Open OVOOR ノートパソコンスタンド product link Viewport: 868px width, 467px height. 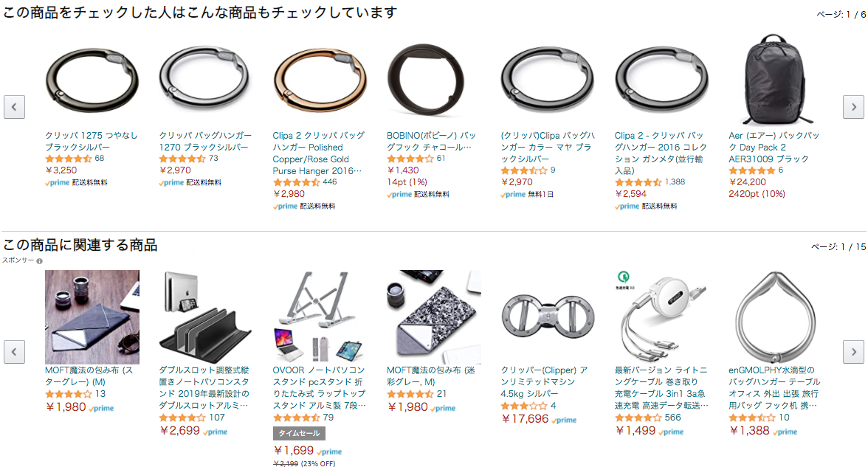[320, 387]
